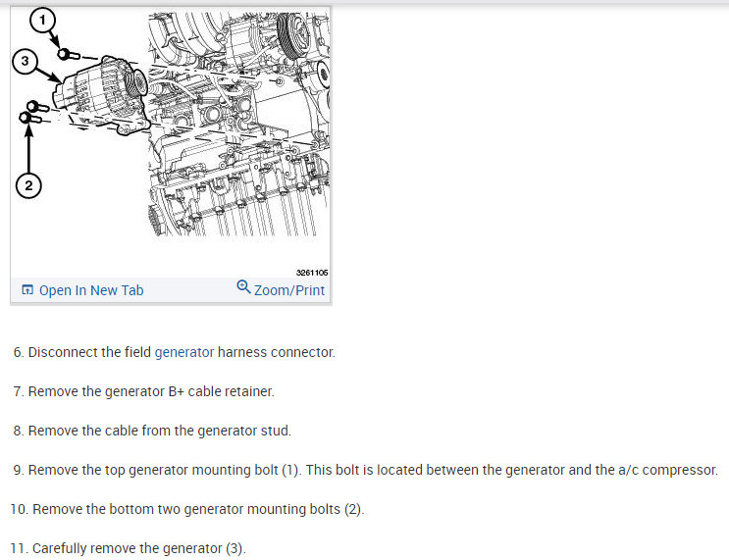Click the Open In New Tab icon
The height and width of the screenshot is (560, 729).
(x=27, y=290)
